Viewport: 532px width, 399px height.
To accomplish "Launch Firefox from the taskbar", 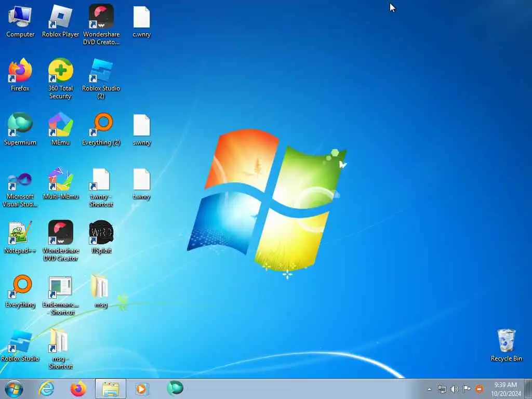I will click(x=78, y=389).
